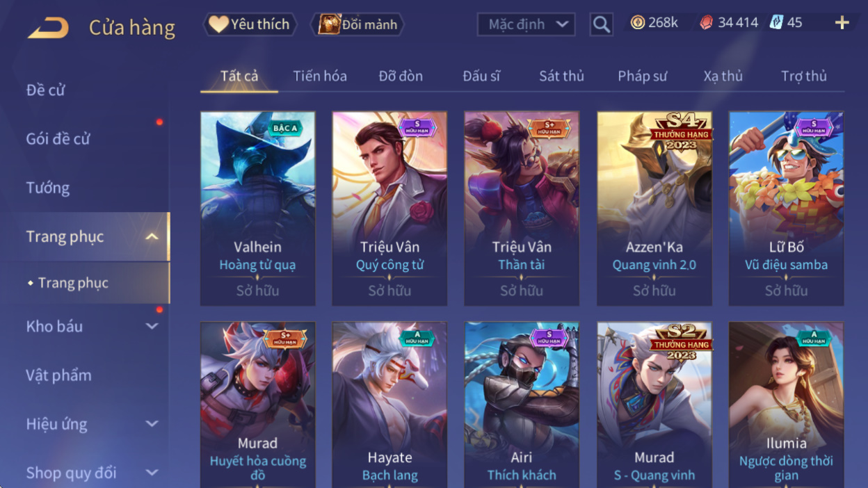This screenshot has height=488, width=868.
Task: Expand the Hiệu ứng sidebar section
Action: tap(152, 423)
